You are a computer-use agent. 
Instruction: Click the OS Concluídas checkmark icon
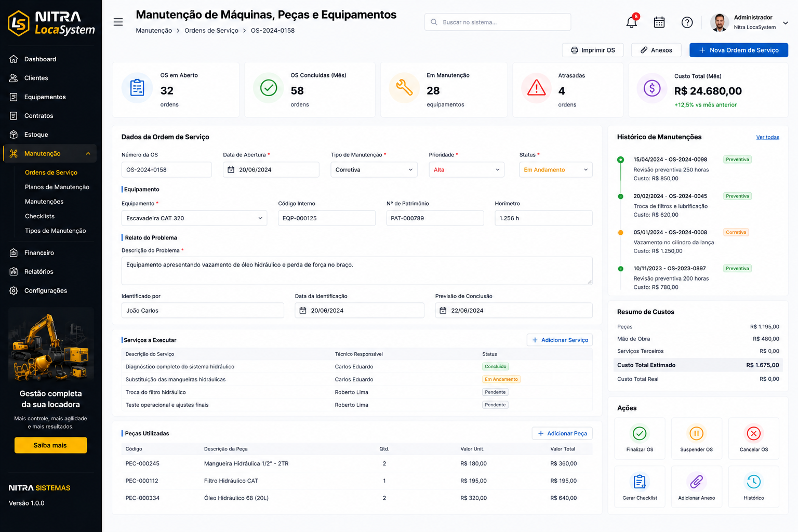(x=269, y=88)
